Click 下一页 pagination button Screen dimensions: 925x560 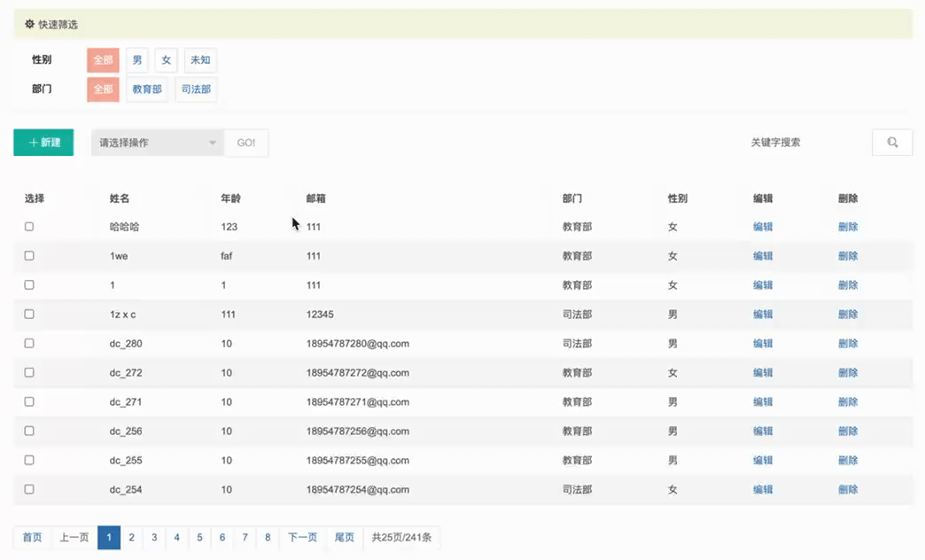302,538
